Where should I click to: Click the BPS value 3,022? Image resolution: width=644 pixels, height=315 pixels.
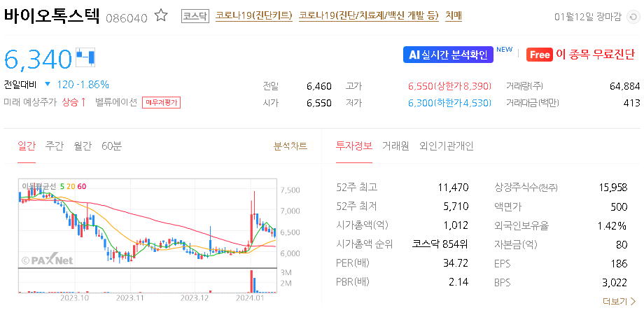coord(615,282)
